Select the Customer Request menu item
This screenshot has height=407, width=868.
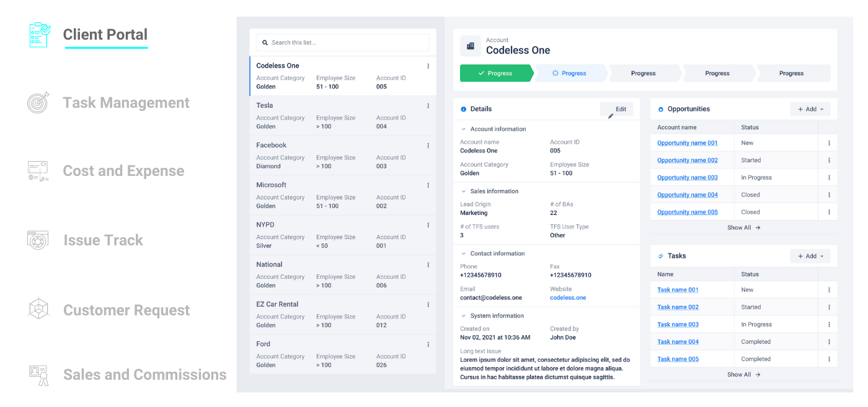pos(126,310)
